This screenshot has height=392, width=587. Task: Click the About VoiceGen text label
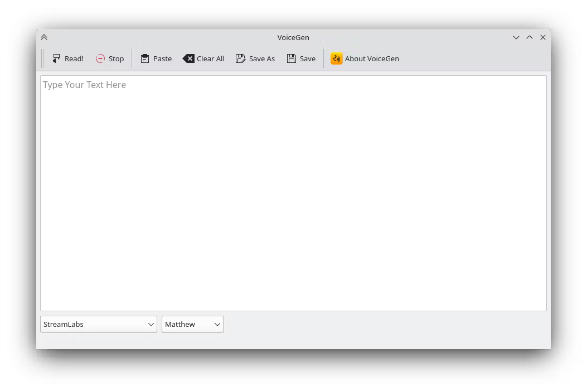click(372, 58)
